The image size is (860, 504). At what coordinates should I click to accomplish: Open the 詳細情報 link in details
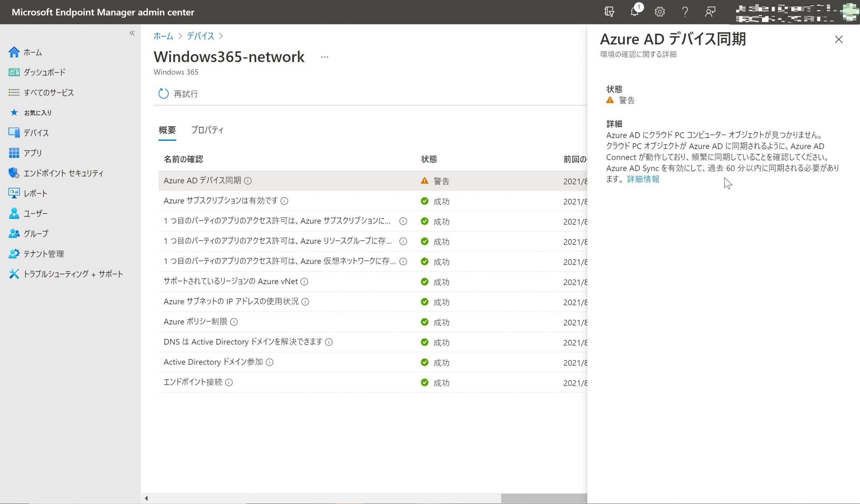[x=643, y=179]
